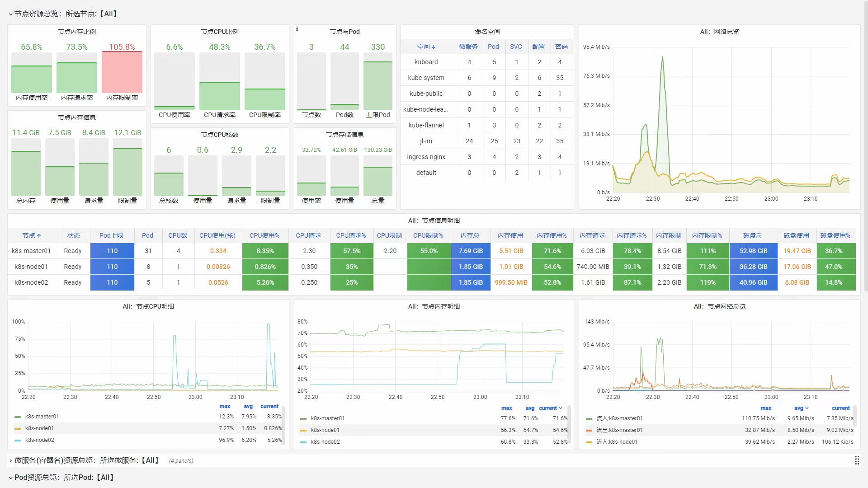This screenshot has width=868, height=488.
Task: Click the drag handle dots on 微服务 row
Action: pos(857,460)
